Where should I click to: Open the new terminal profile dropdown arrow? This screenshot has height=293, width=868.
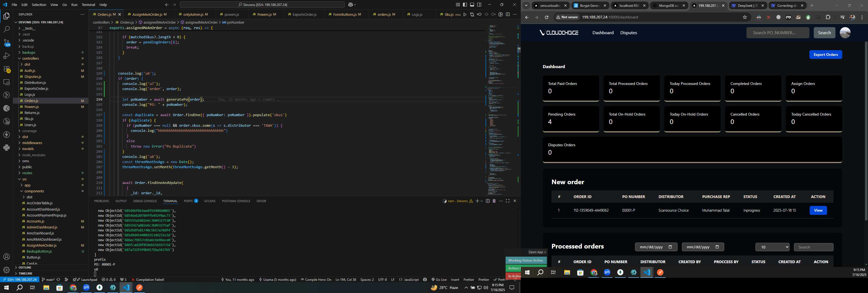click(482, 201)
